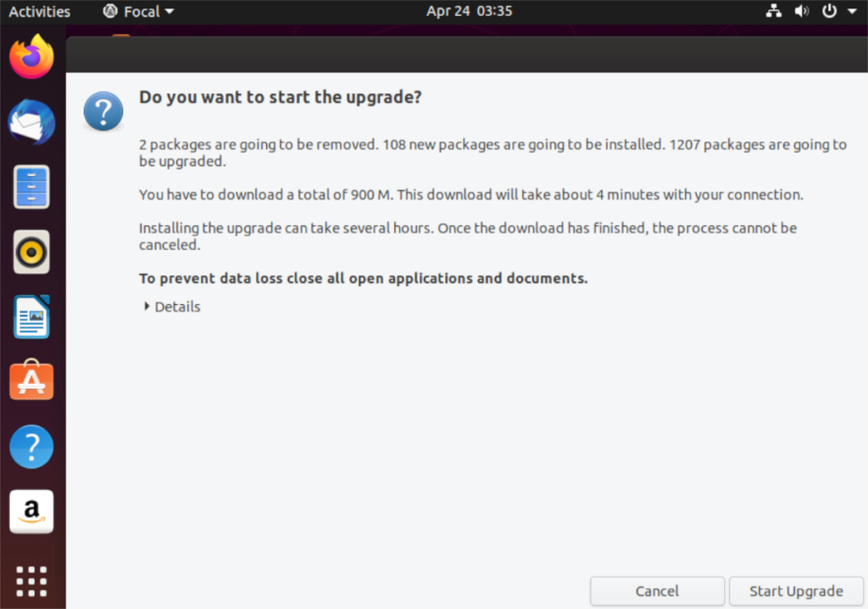Expand the Details section of the upgrade dialog
868x609 pixels.
coord(170,307)
